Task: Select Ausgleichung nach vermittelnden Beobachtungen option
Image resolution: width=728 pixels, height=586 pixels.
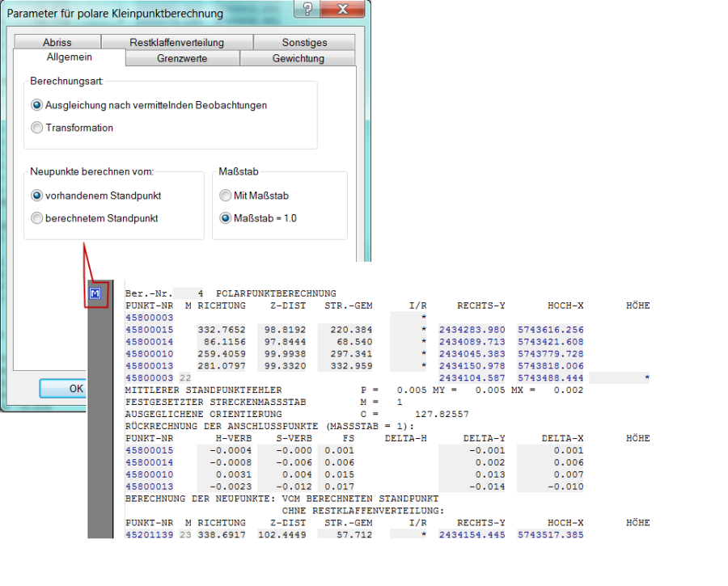Action: point(36,105)
